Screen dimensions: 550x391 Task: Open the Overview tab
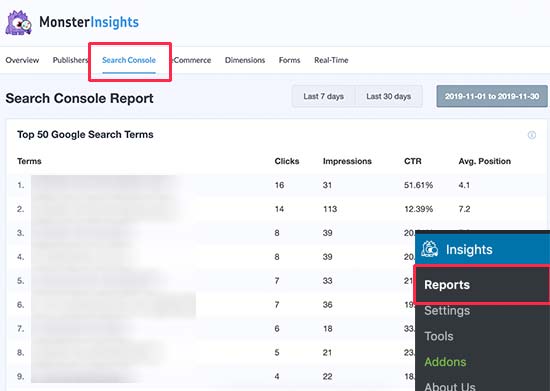tap(22, 60)
